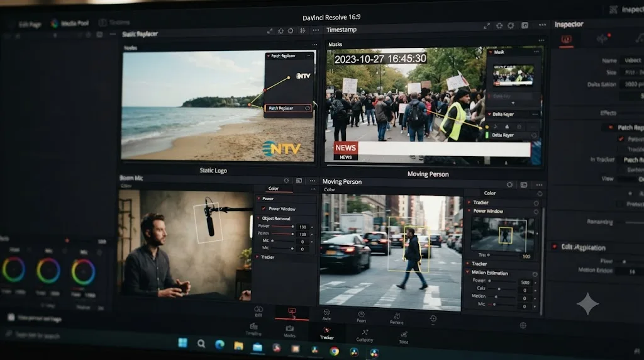Click the settings gear in Boom Mic header
Viewport: 644px width, 360px height.
click(286, 181)
